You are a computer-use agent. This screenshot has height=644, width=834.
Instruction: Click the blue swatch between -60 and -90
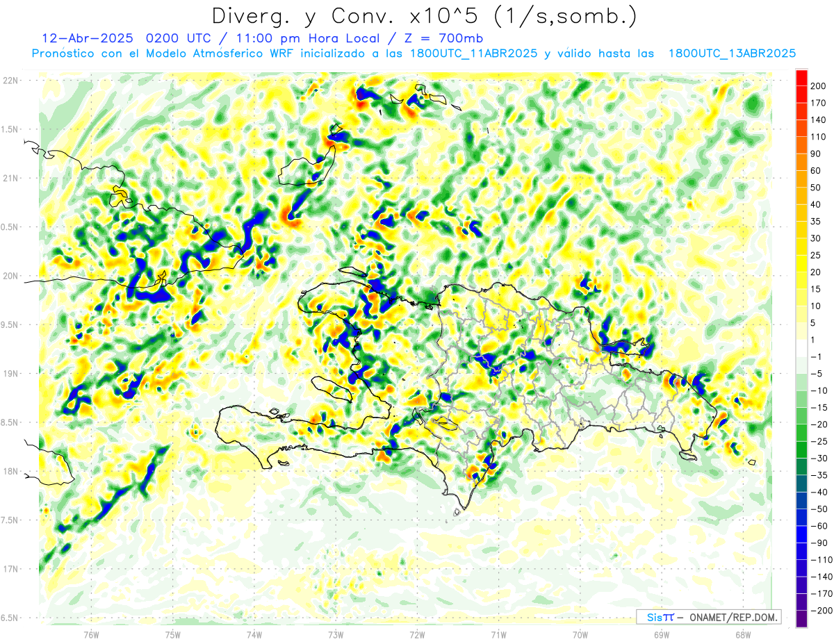tap(801, 534)
